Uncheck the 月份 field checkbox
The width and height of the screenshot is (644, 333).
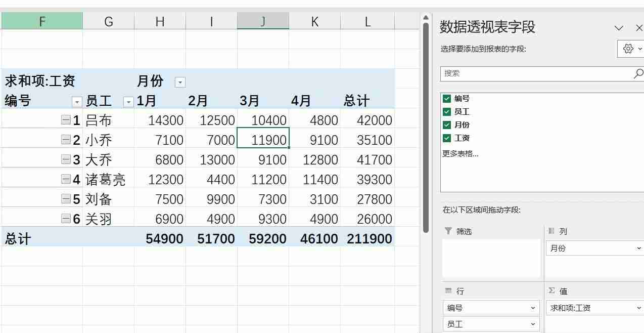447,125
